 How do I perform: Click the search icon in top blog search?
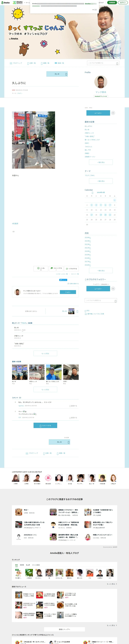tap(117, 64)
